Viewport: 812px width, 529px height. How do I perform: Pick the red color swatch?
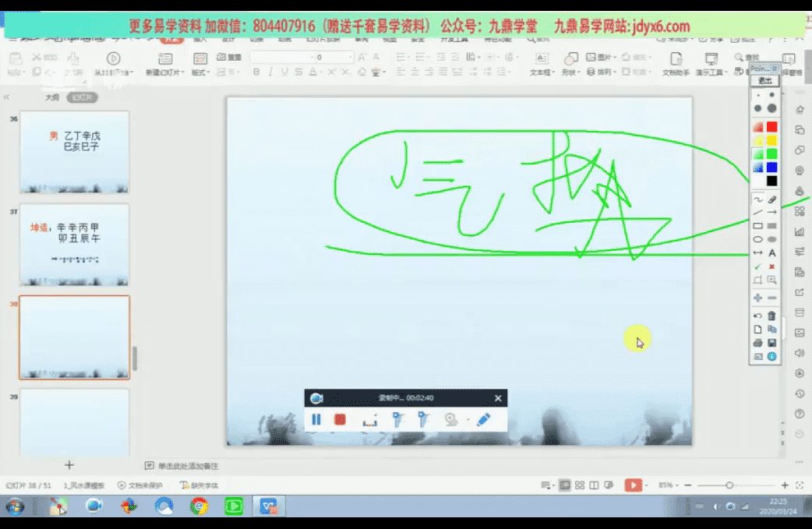point(771,127)
